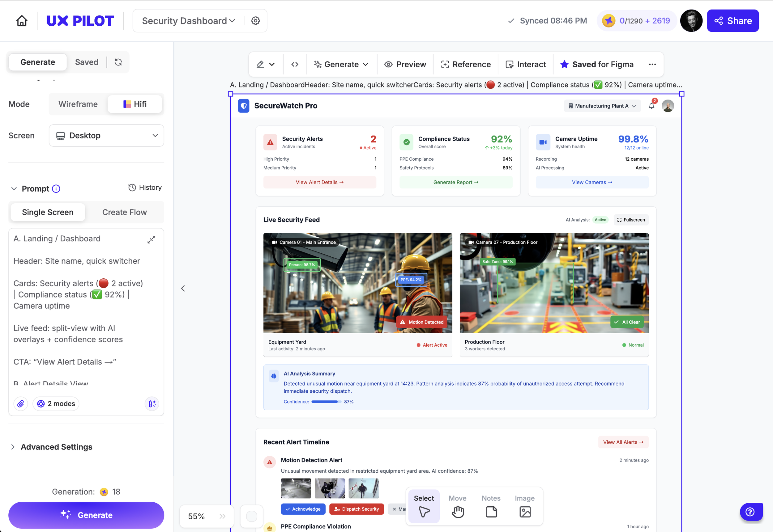Image resolution: width=773 pixels, height=532 pixels.
Task: Expand the prompt text box
Action: click(151, 240)
